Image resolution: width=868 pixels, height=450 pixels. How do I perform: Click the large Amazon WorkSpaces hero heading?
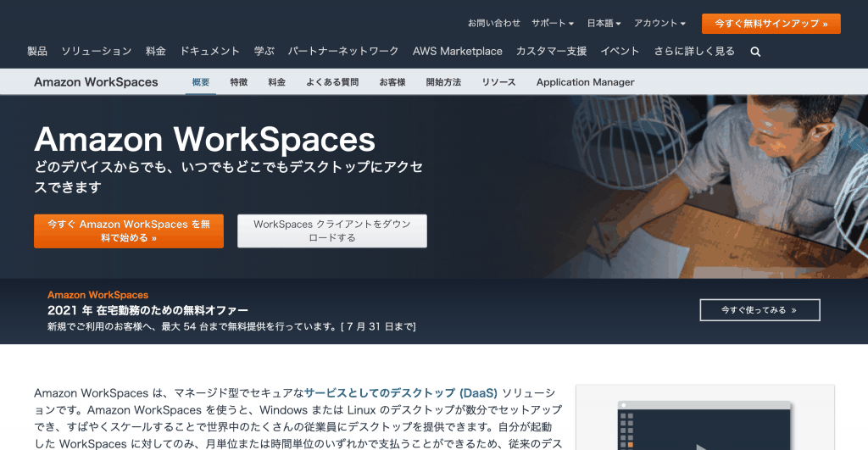[205, 139]
